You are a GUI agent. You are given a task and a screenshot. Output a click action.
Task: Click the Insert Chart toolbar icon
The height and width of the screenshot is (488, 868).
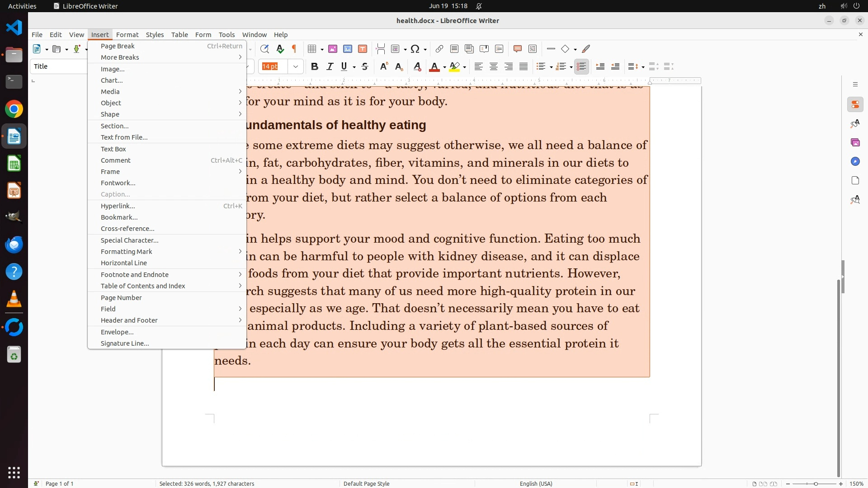348,49
